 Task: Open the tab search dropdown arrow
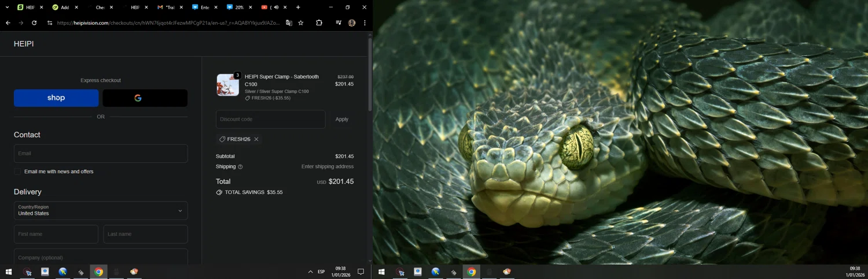(x=6, y=8)
